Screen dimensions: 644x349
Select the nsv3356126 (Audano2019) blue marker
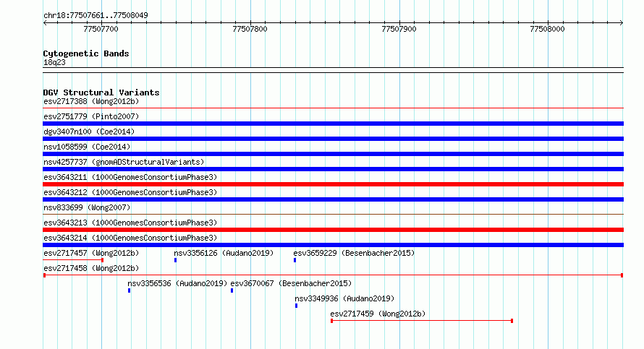click(x=175, y=260)
